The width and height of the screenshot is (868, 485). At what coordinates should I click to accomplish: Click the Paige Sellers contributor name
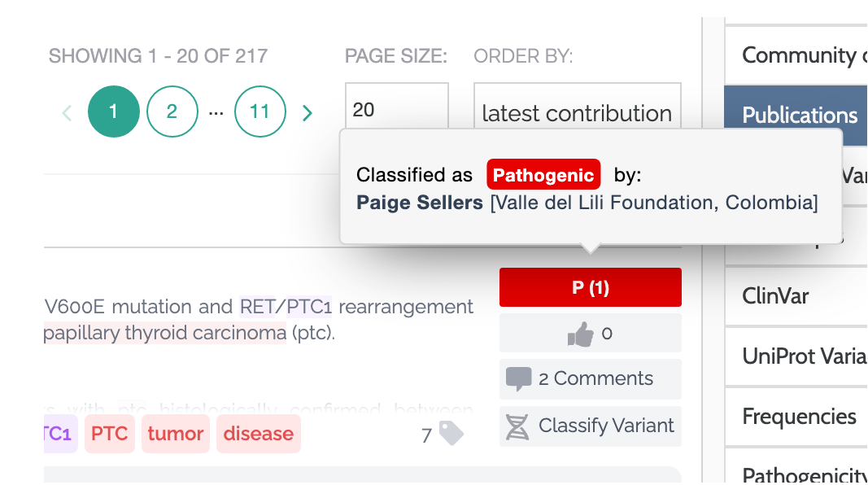(x=420, y=203)
